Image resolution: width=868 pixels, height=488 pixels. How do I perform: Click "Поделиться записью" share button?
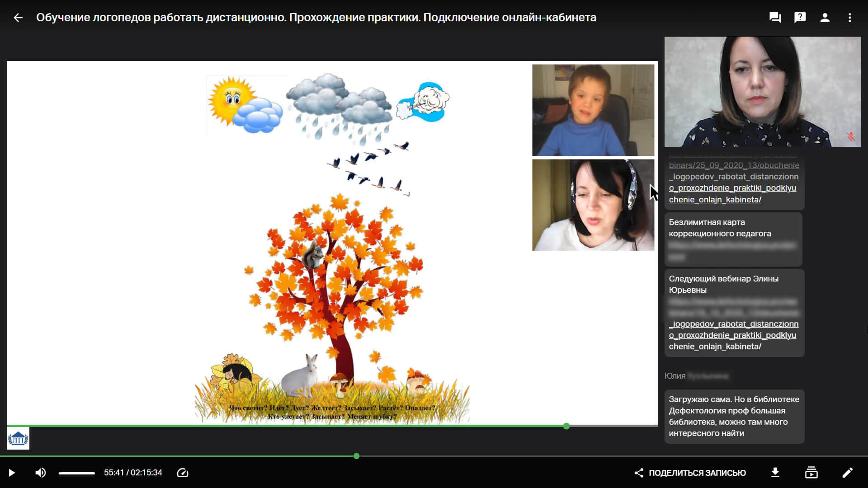click(690, 473)
